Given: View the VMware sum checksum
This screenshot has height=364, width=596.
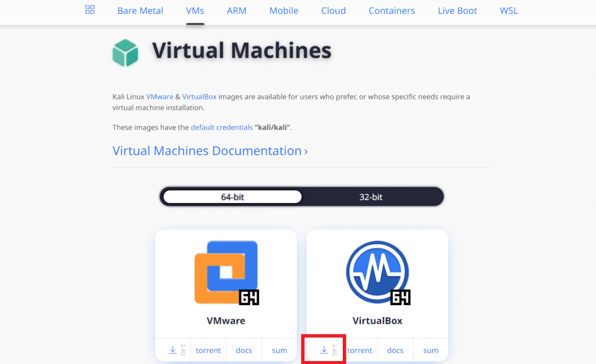Looking at the screenshot, I should (279, 350).
